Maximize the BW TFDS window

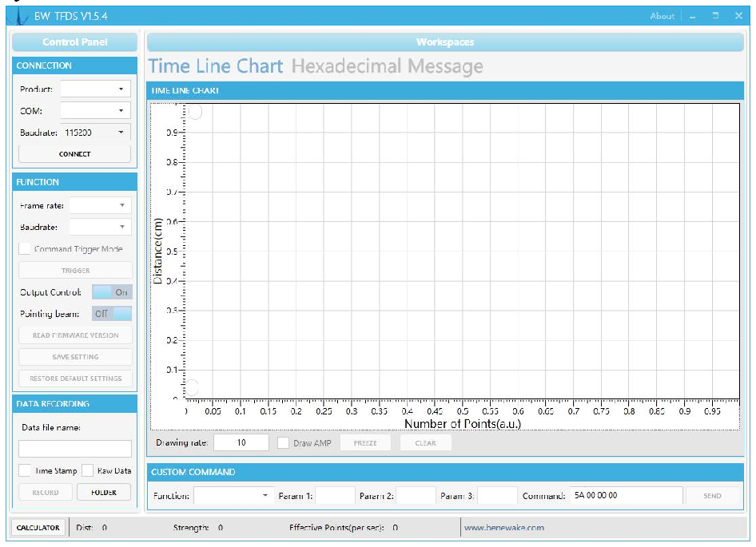(x=715, y=16)
